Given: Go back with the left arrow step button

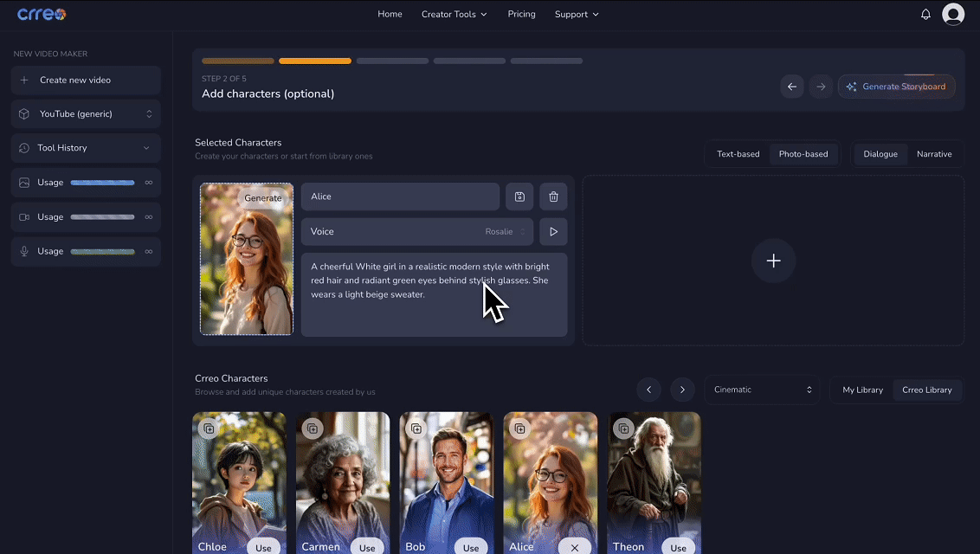Looking at the screenshot, I should 791,87.
